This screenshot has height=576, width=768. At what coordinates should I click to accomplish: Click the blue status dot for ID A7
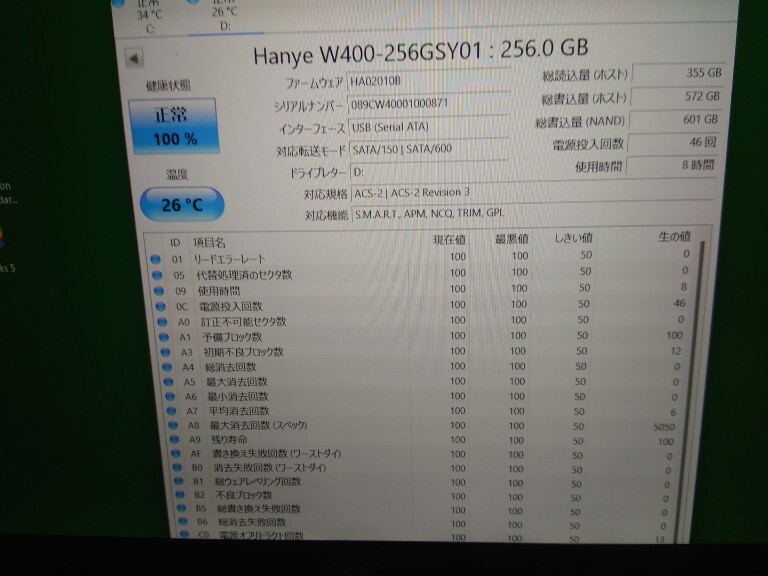click(x=171, y=411)
